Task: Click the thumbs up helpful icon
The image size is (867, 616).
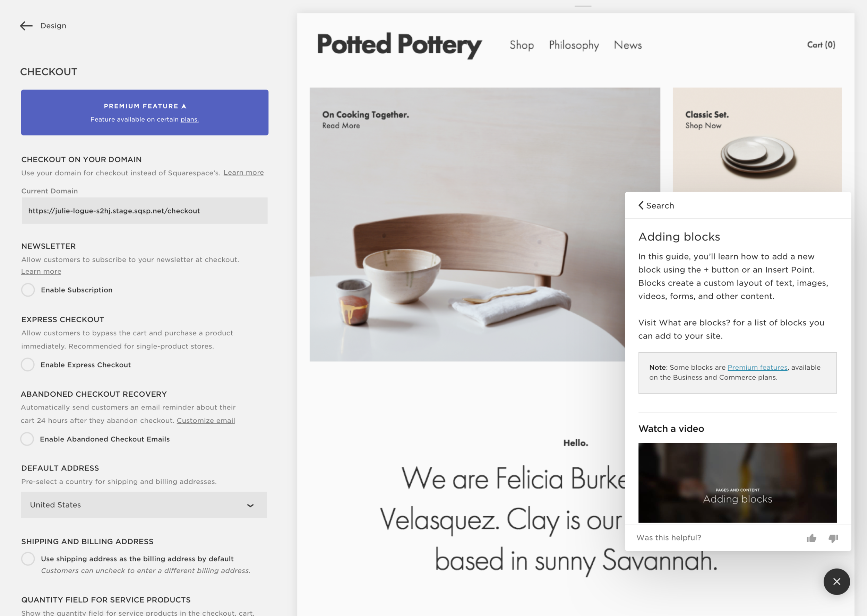Action: tap(811, 538)
